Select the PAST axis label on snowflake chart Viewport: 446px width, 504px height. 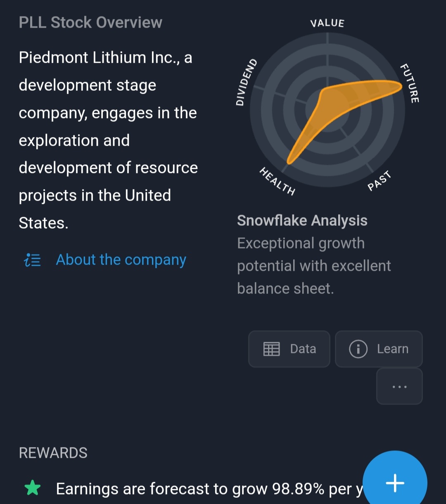379,182
